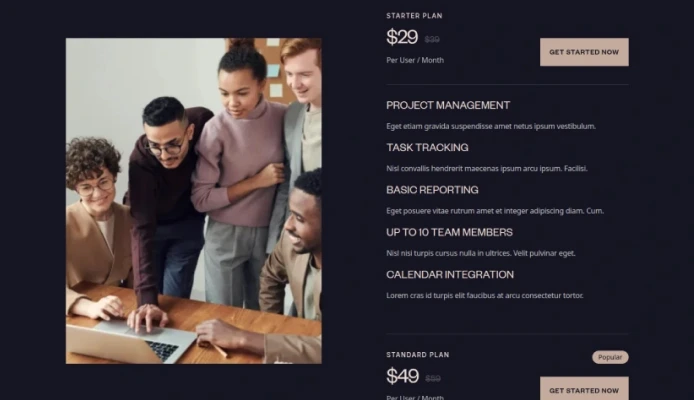Click the Popular badge on Standard Plan
Screen dimensions: 694x400
pos(610,357)
